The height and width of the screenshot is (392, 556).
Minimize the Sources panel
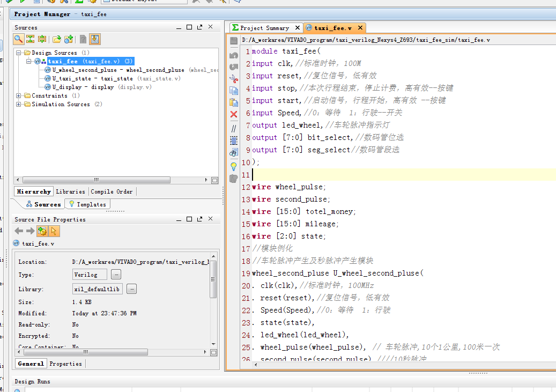click(x=179, y=28)
